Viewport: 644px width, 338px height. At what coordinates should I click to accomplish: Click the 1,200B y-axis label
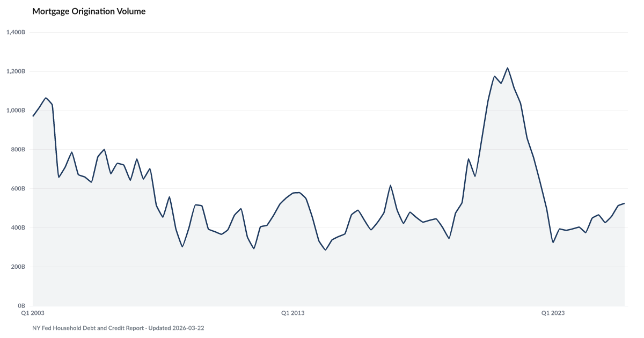coord(16,71)
